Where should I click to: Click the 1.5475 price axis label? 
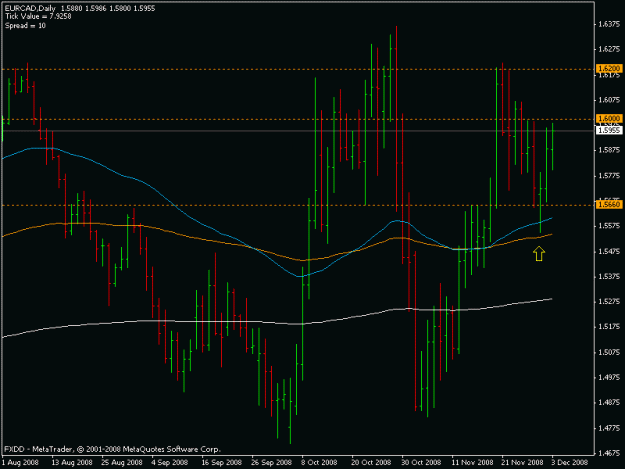(609, 251)
